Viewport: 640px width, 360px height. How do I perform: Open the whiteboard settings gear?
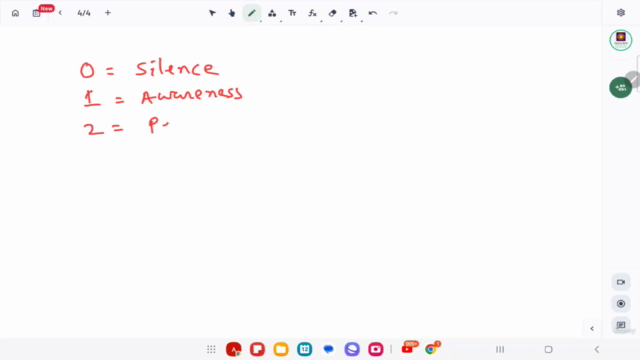(x=621, y=13)
